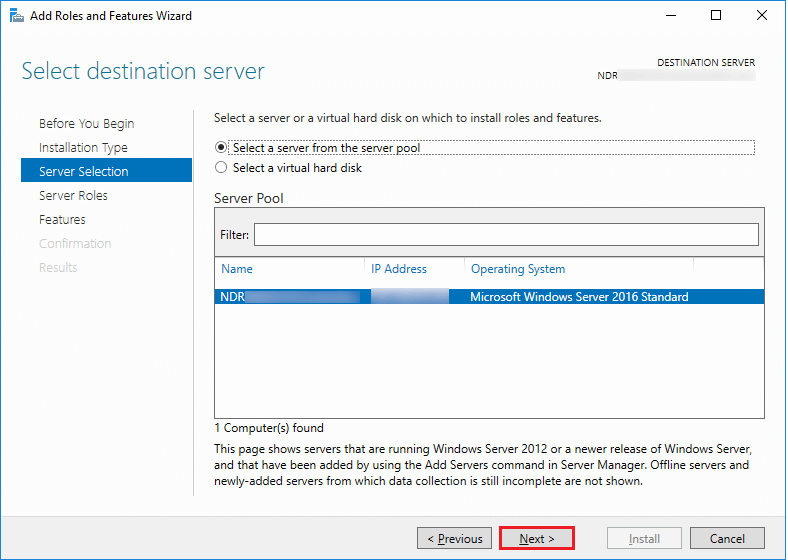Screen dimensions: 788x560
Task: Click inside the Filter text box
Action: pos(506,234)
